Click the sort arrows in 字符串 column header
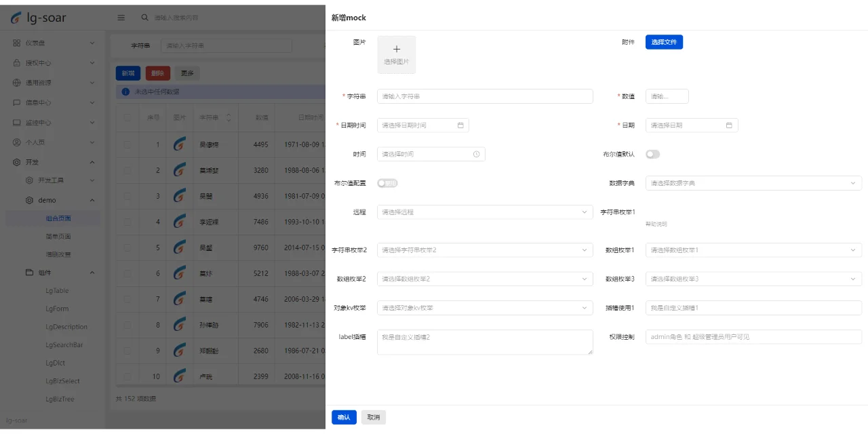Image resolution: width=868 pixels, height=434 pixels. tap(228, 118)
